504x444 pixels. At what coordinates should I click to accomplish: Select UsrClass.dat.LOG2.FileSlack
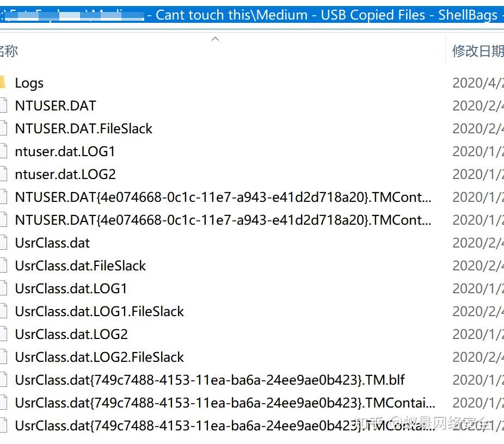point(99,357)
